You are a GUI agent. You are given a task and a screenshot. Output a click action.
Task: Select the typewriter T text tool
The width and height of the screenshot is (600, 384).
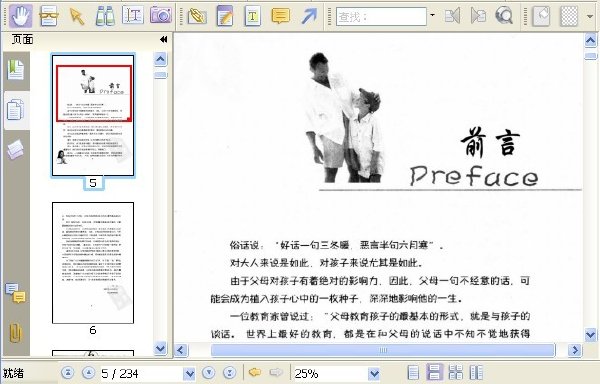(x=253, y=16)
